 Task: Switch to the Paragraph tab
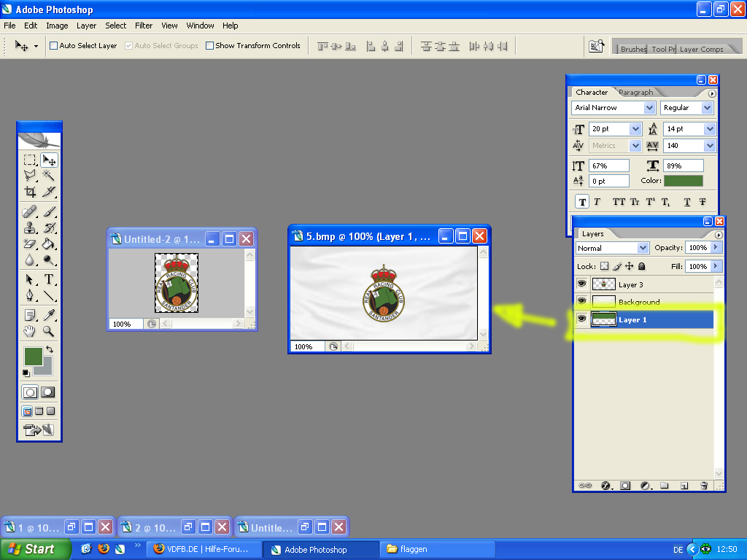tap(635, 93)
